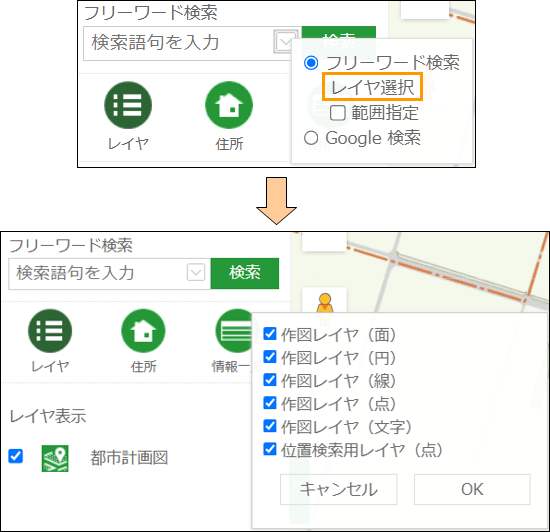550x532 pixels.
Task: Uncheck 作図レイヤ（面） checkbox
Action: pyautogui.click(x=270, y=334)
